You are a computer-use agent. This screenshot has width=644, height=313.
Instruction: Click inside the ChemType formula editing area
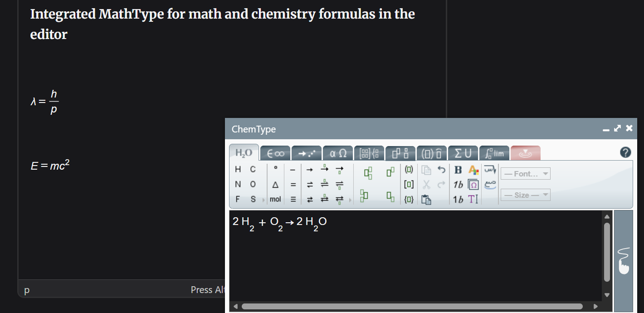tap(416, 255)
